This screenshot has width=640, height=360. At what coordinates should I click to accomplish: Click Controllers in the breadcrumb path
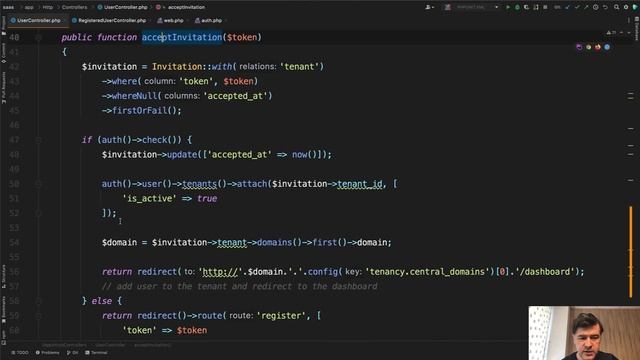click(74, 7)
